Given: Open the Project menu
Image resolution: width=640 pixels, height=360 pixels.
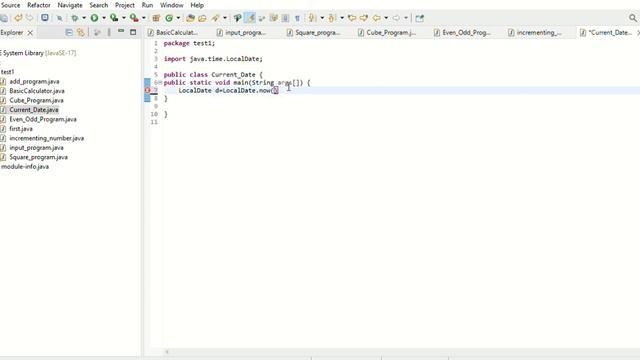Looking at the screenshot, I should pyautogui.click(x=124, y=5).
